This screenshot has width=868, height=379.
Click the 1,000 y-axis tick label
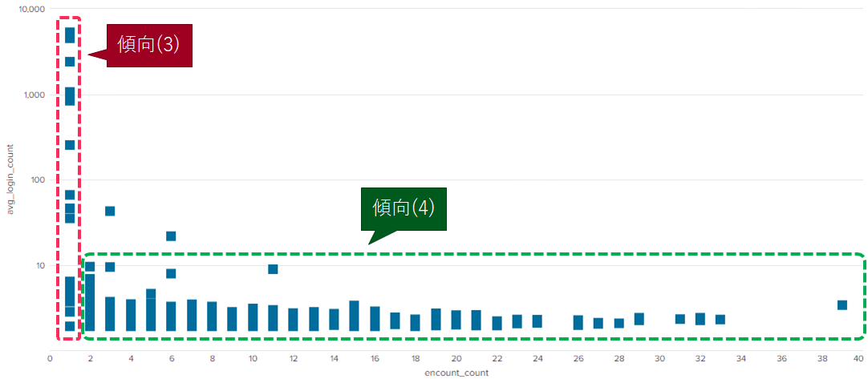pyautogui.click(x=32, y=95)
